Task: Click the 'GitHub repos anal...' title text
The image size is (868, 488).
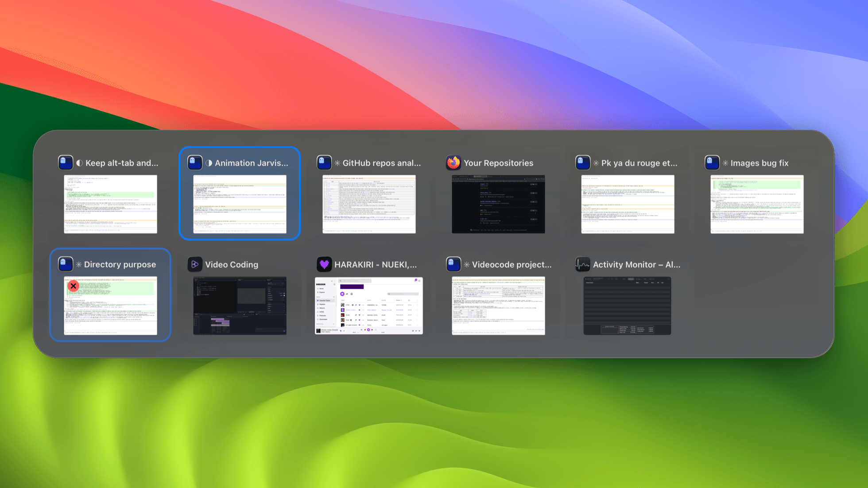Action: pos(382,163)
